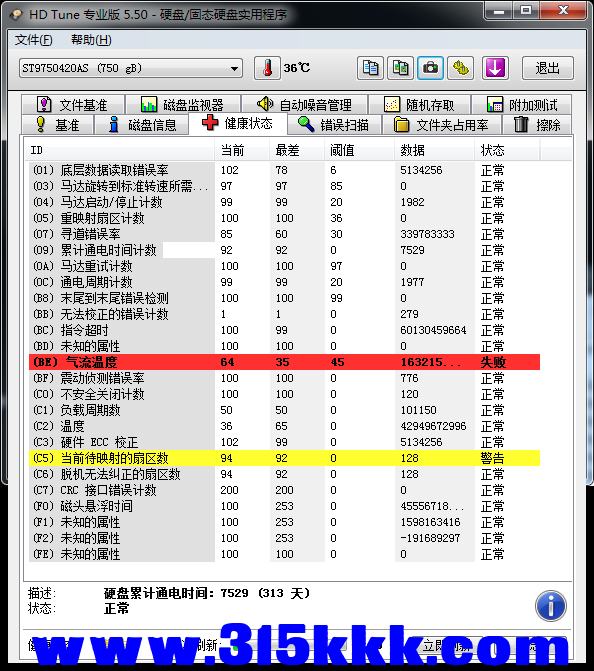Click the copy screenshot to clipboard icon

[x=400, y=68]
